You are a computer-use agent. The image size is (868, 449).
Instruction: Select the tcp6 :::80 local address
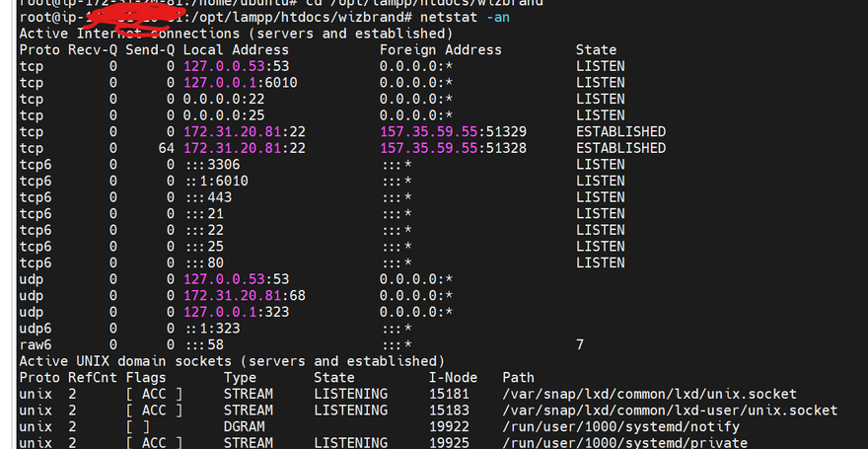[203, 262]
